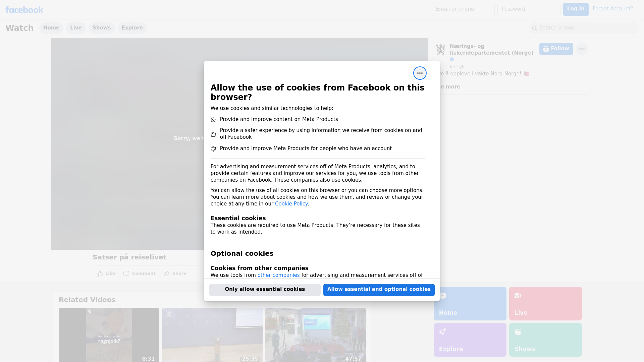Open the rognjolk related video thumbnail
The height and width of the screenshot is (362, 644).
point(109,335)
